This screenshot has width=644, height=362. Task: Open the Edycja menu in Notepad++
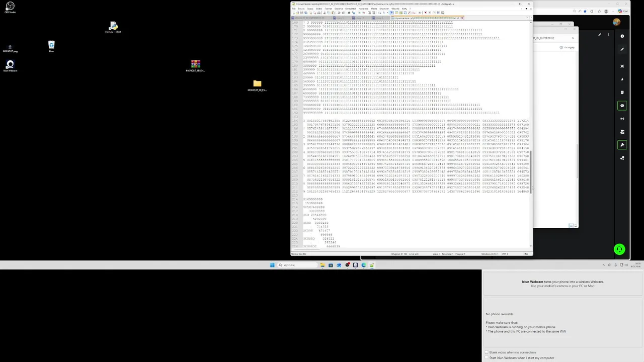(301, 9)
